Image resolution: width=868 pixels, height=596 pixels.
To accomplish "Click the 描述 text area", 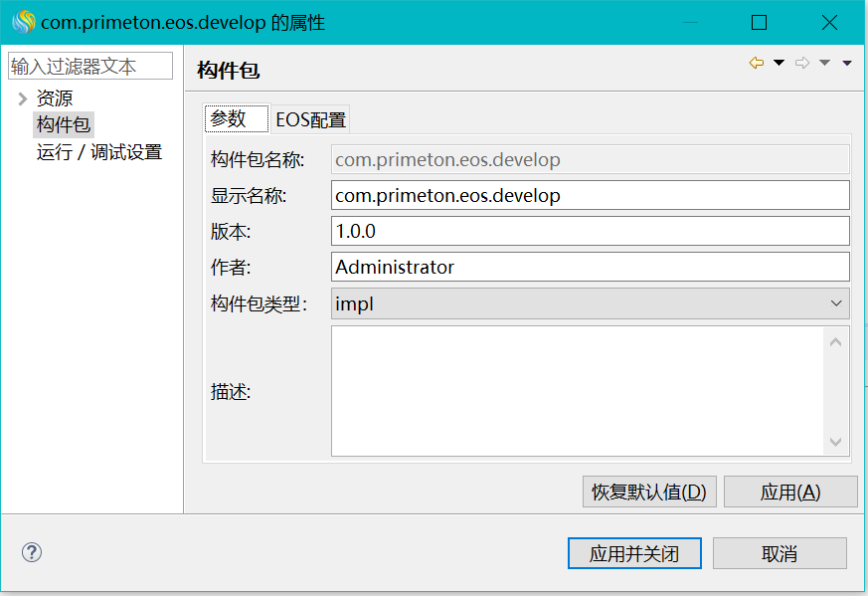I will pyautogui.click(x=579, y=391).
